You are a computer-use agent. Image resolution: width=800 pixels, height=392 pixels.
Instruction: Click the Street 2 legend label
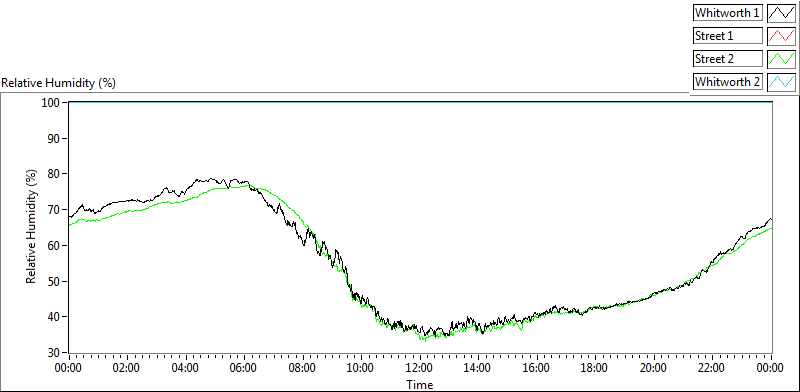tap(728, 59)
